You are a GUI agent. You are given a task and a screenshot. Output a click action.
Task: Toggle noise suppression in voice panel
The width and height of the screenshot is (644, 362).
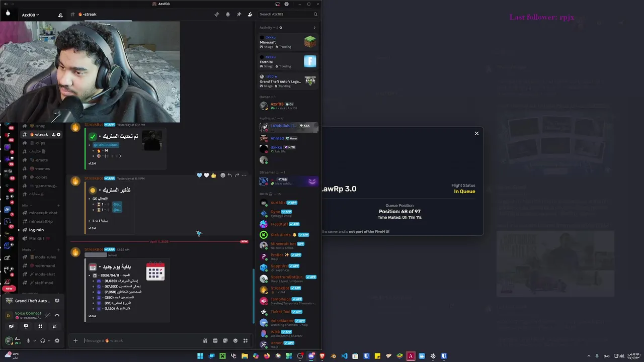tap(48, 315)
